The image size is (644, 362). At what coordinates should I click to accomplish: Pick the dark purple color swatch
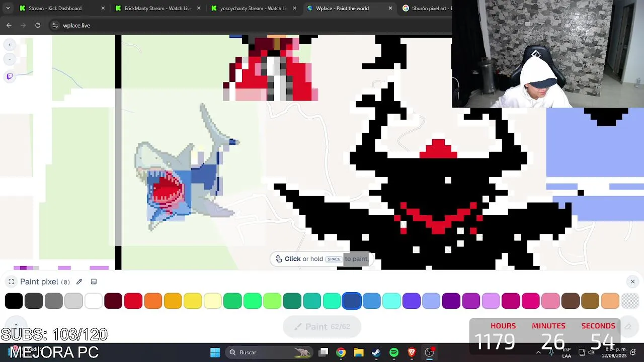[x=451, y=301]
